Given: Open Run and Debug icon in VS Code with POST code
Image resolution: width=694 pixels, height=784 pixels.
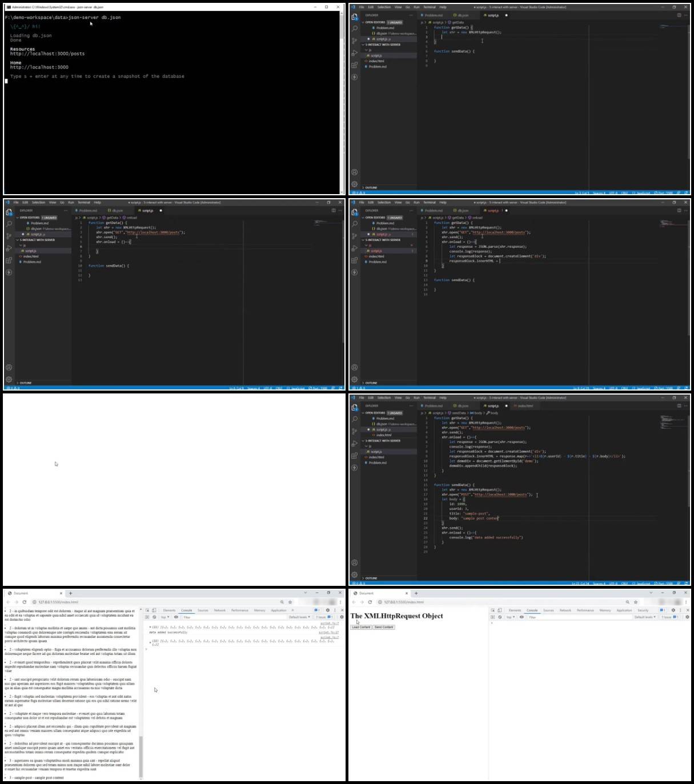Looking at the screenshot, I should [x=355, y=443].
